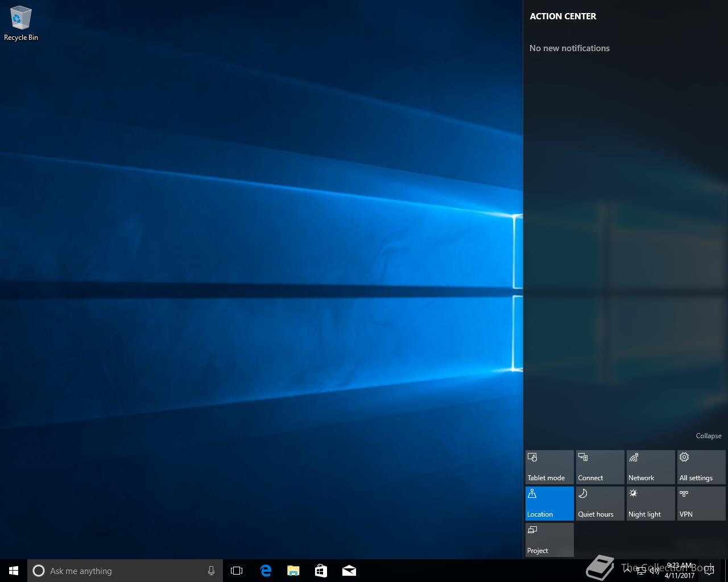Enable Quiet hours tile

coord(600,504)
